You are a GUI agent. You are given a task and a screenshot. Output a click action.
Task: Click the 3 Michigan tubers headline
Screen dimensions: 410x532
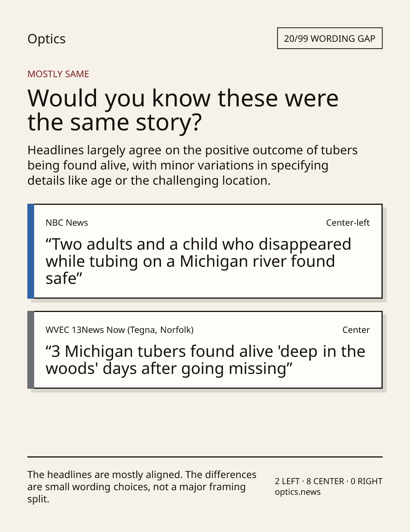[x=205, y=360]
